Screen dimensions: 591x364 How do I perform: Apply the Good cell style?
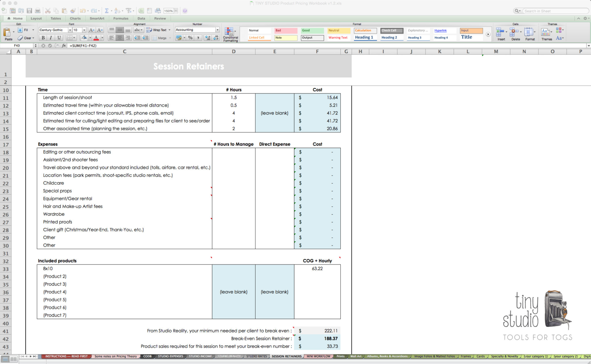pos(312,30)
